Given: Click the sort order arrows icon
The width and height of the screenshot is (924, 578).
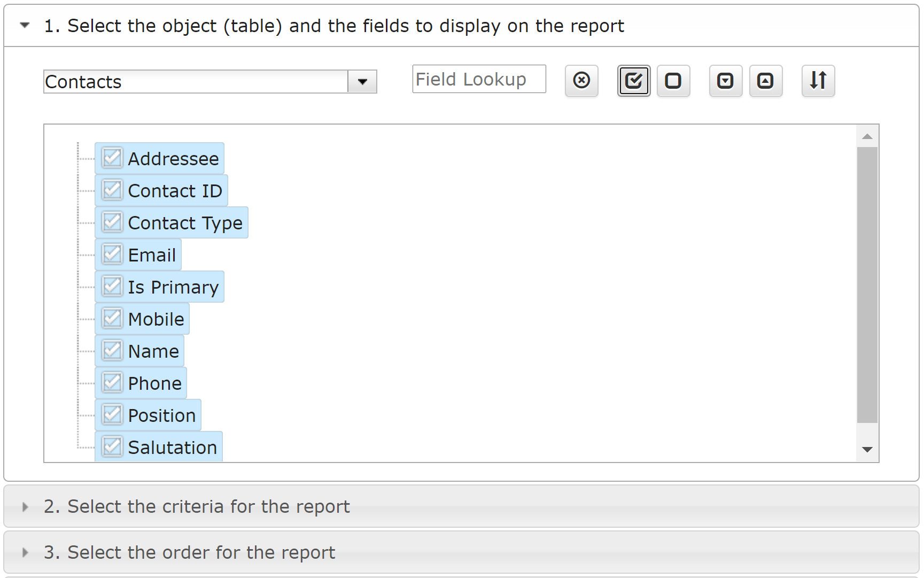Looking at the screenshot, I should point(818,81).
